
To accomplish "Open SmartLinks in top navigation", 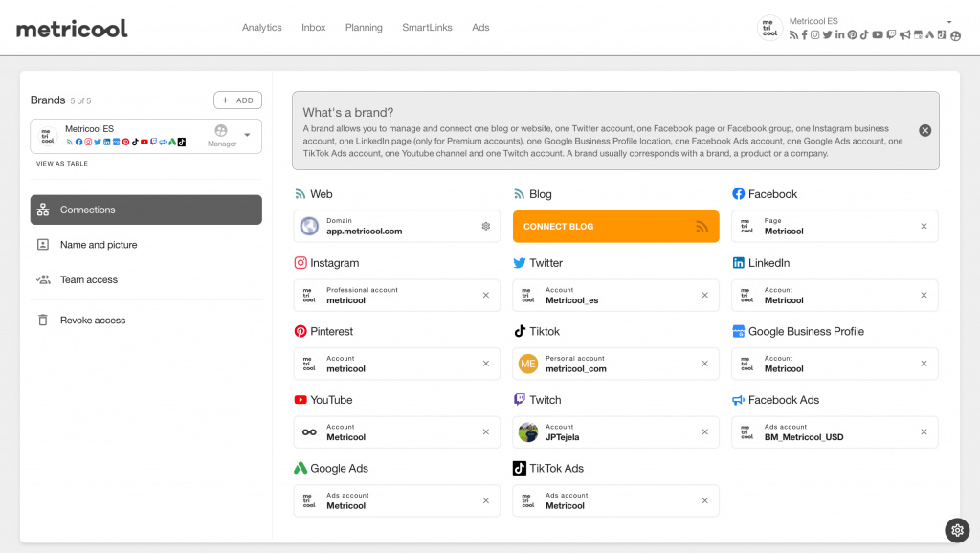I will pos(427,28).
